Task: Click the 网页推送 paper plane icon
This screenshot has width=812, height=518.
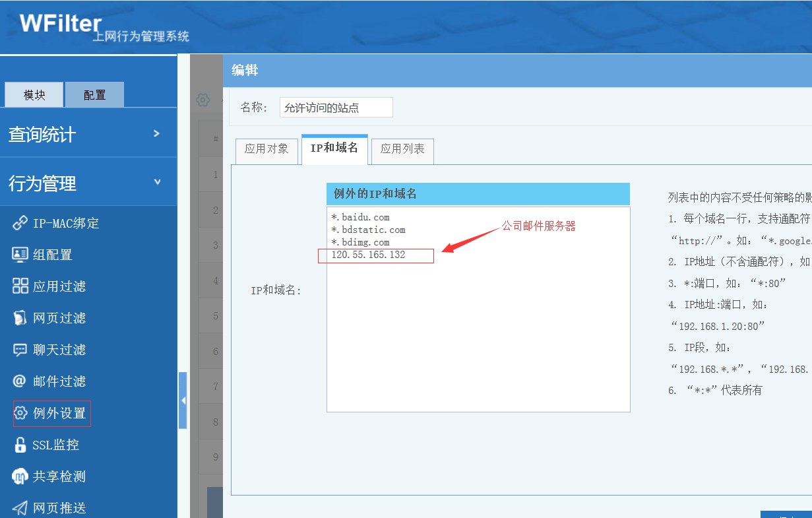Action: point(20,507)
